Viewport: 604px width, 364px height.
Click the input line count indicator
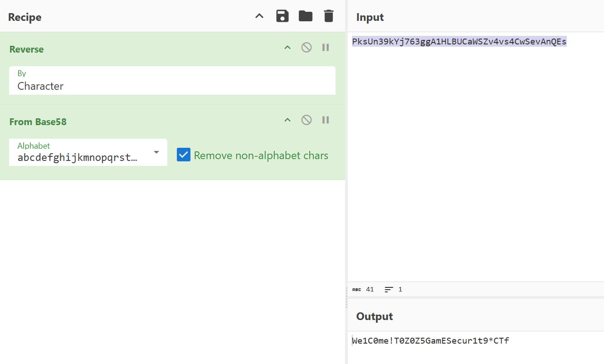(x=393, y=289)
